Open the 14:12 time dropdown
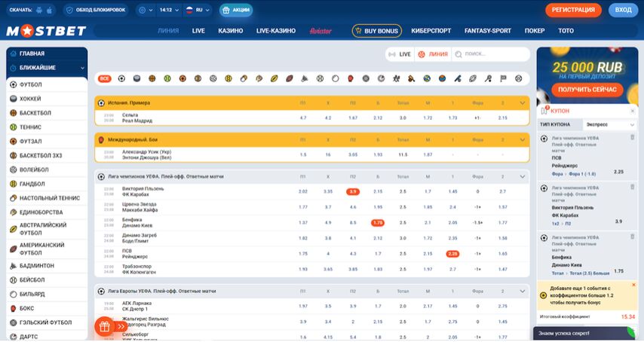 click(x=169, y=11)
